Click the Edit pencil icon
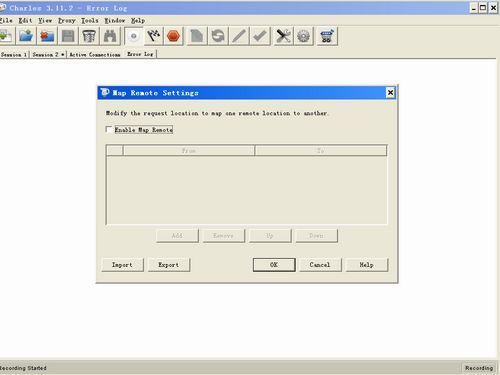The image size is (500, 375). point(239,36)
